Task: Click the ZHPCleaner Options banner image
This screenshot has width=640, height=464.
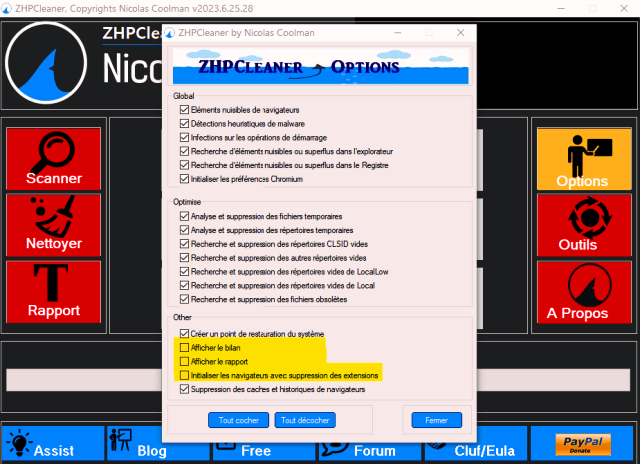Action: click(320, 66)
